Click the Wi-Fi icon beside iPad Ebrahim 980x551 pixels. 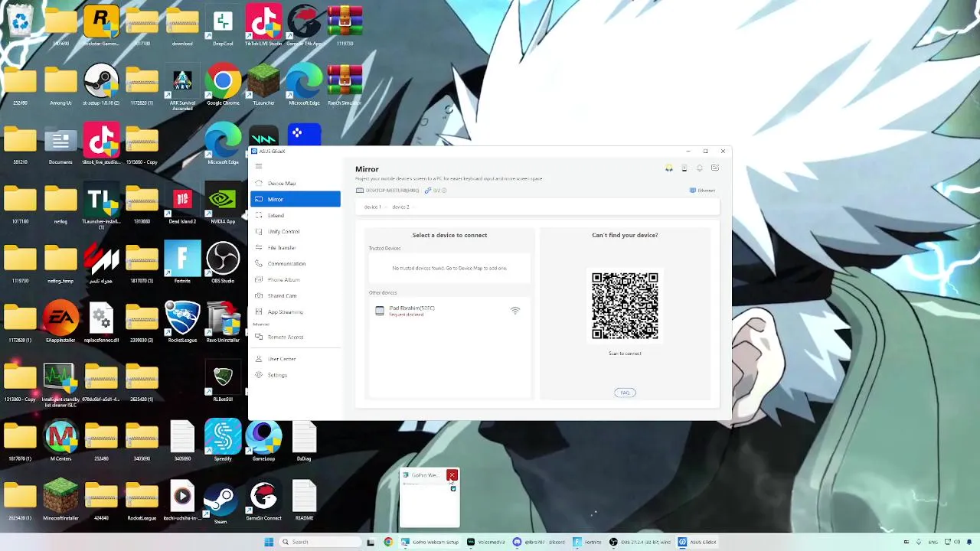(x=515, y=311)
